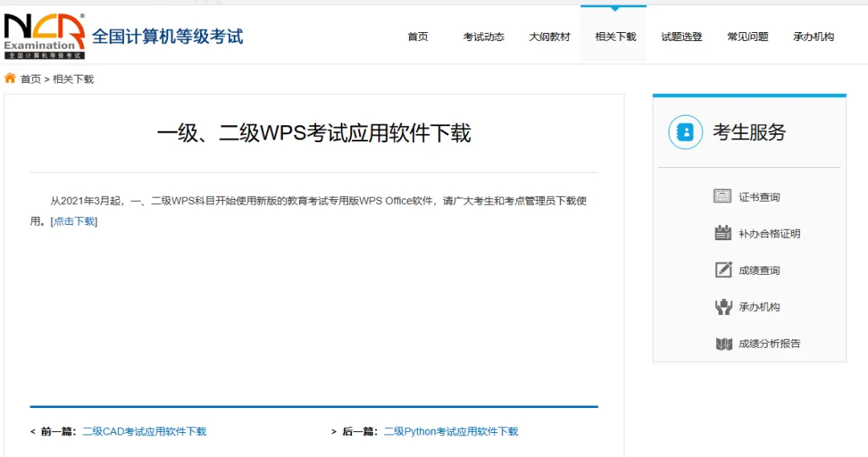Click the article title 一级、二级WPS考试应用软件下载

(x=314, y=133)
